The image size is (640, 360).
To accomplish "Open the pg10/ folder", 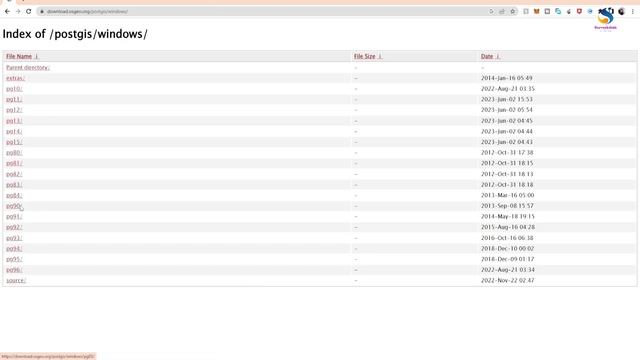I will point(14,89).
